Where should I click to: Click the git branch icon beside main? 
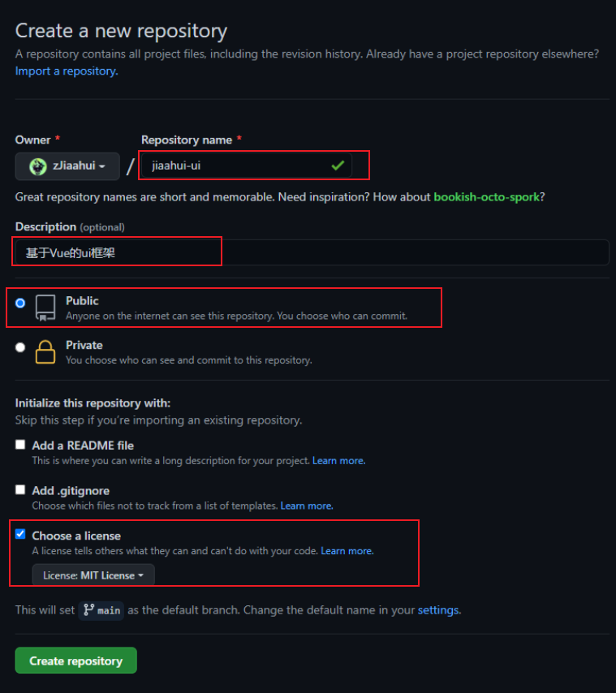tap(88, 610)
